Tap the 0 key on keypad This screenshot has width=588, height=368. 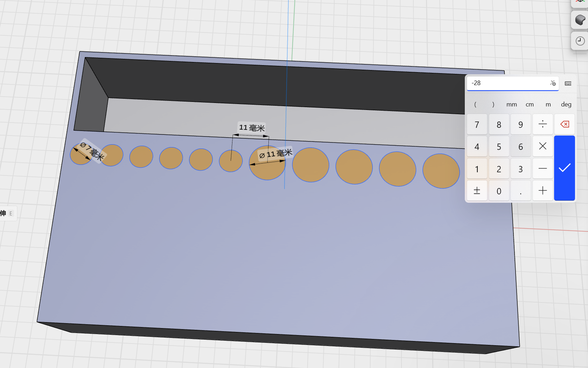click(499, 191)
